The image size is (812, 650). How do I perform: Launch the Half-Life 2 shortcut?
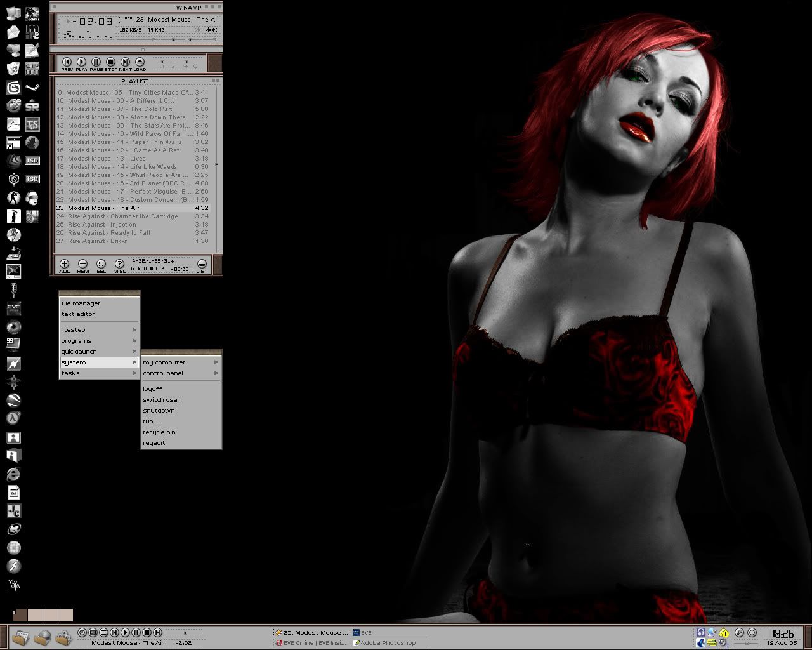(x=13, y=418)
